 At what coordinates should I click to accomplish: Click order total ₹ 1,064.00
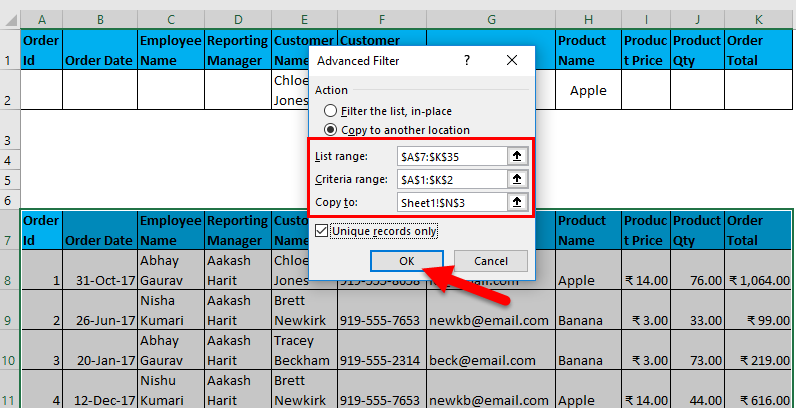tap(758, 270)
